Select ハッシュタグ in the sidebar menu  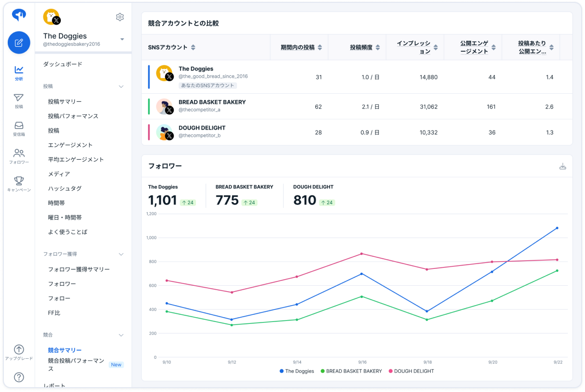pyautogui.click(x=65, y=189)
